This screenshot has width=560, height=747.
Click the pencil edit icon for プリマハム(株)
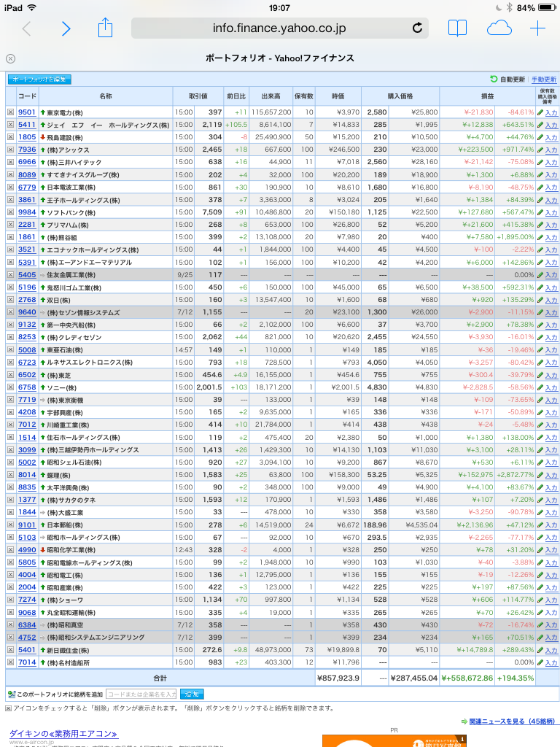(540, 225)
